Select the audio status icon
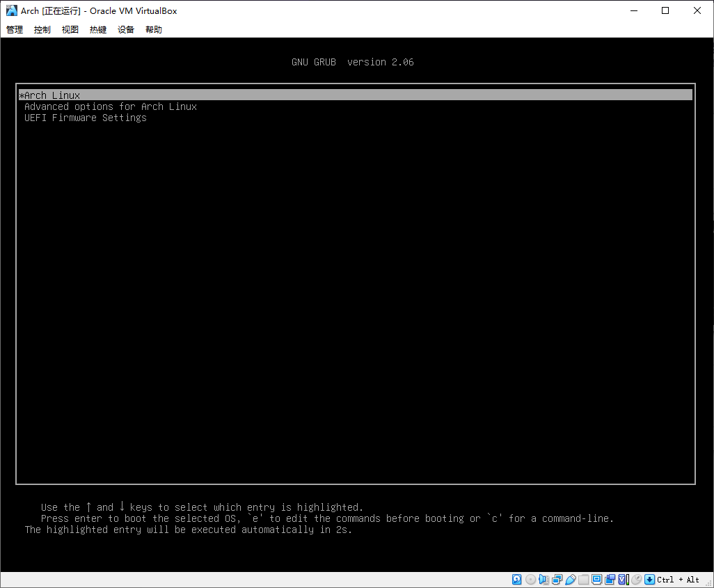Image resolution: width=714 pixels, height=588 pixels. point(543,579)
